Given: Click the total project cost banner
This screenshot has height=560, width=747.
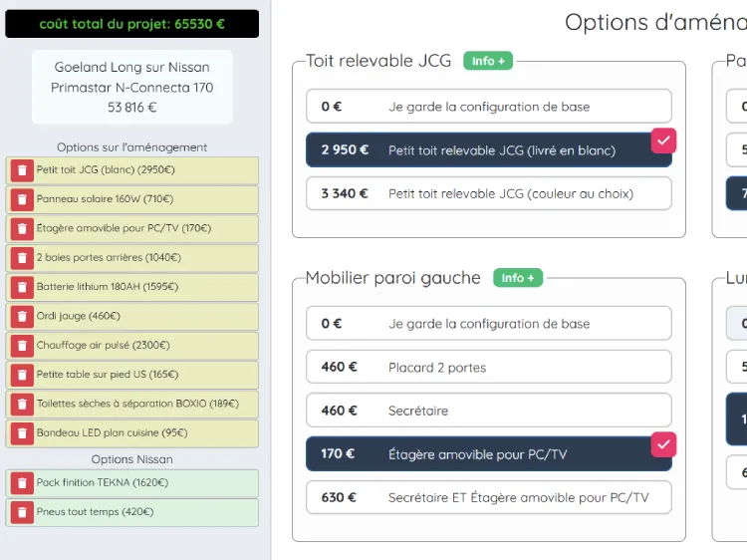Looking at the screenshot, I should point(132,24).
